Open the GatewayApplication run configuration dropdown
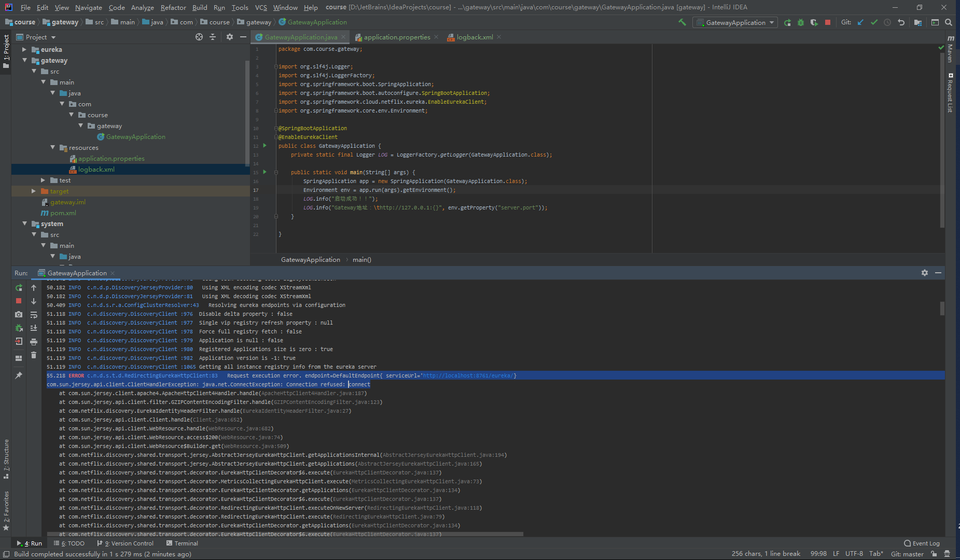 (735, 22)
